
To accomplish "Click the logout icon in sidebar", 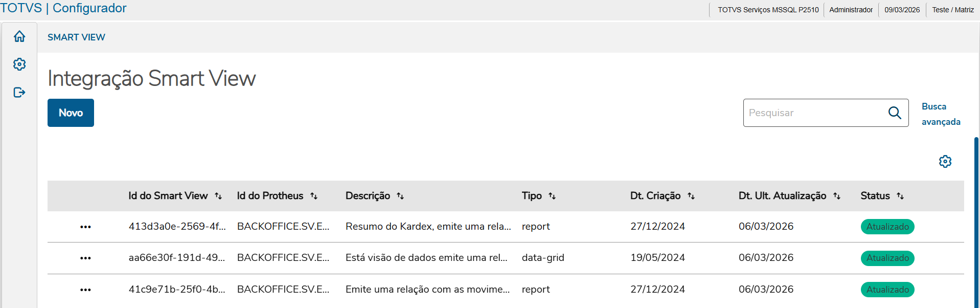I will [x=19, y=93].
